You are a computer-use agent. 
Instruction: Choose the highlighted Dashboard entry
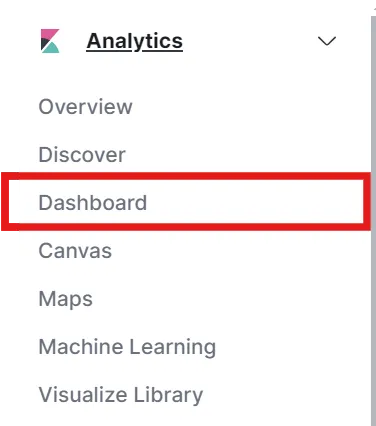[x=93, y=203]
